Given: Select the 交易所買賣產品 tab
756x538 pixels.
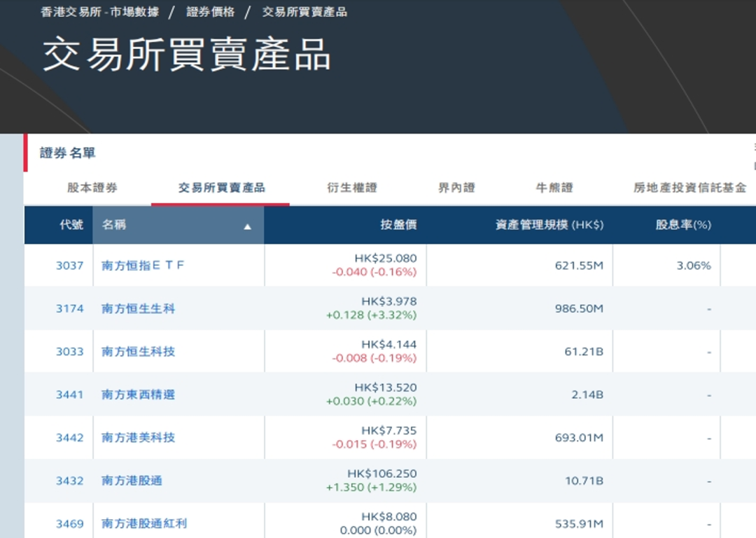Looking at the screenshot, I should pos(221,187).
